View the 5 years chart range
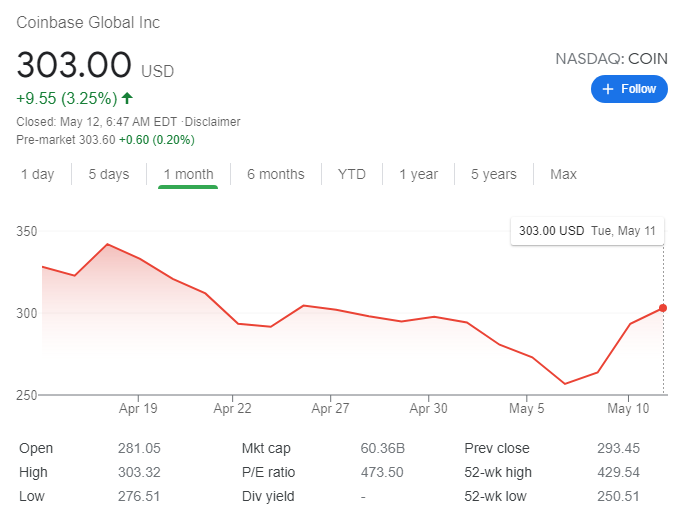This screenshot has height=531, width=685. coord(494,174)
